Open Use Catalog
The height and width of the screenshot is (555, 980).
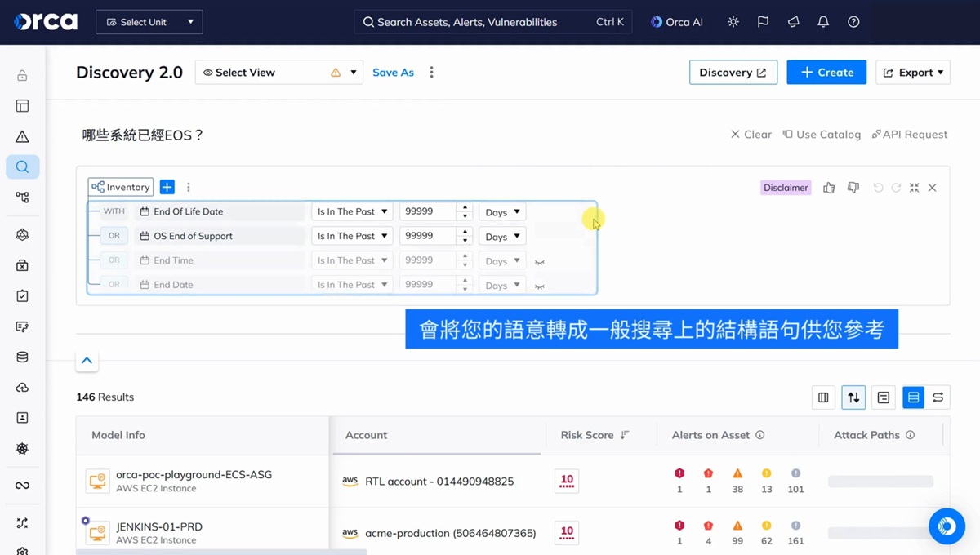click(822, 135)
